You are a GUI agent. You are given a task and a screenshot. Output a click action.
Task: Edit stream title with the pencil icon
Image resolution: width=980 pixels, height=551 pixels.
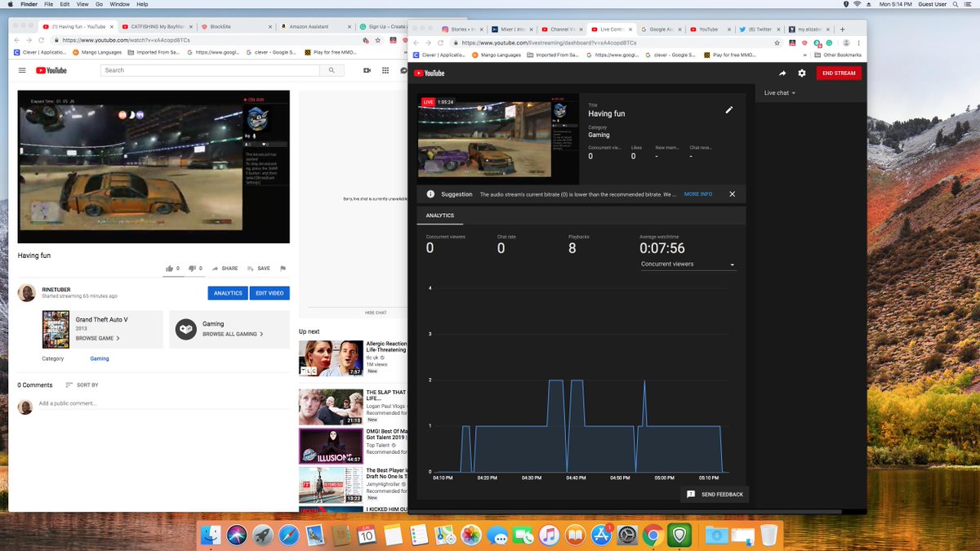click(729, 110)
